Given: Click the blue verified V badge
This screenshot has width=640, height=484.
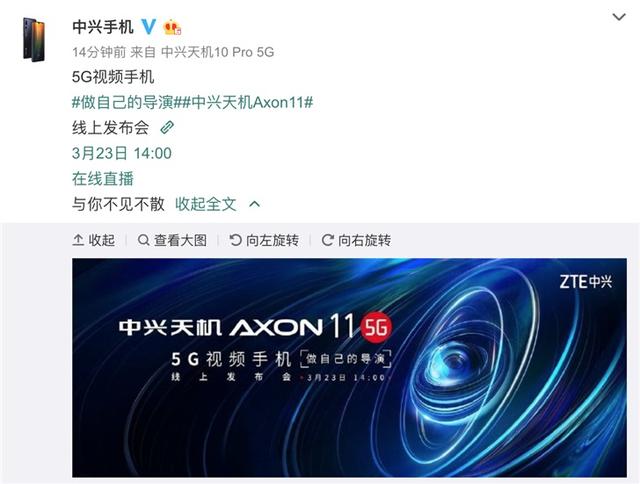Looking at the screenshot, I should (149, 27).
